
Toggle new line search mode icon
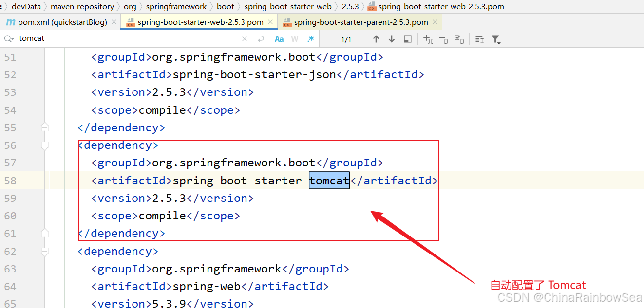pos(260,39)
